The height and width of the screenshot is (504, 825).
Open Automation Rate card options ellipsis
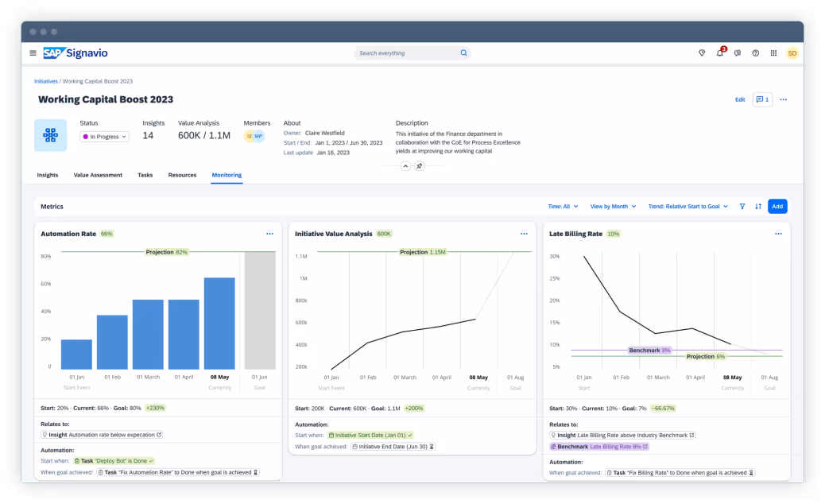pyautogui.click(x=269, y=234)
